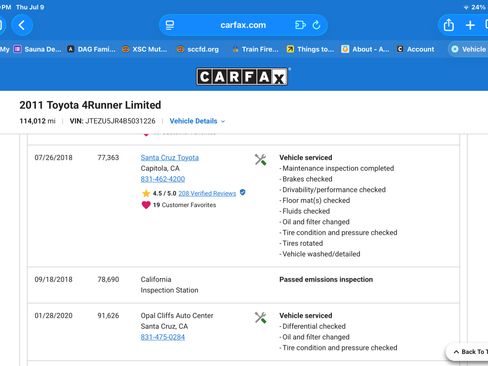The width and height of the screenshot is (488, 366).
Task: Click the California Inspection Station text
Action: 169,285
